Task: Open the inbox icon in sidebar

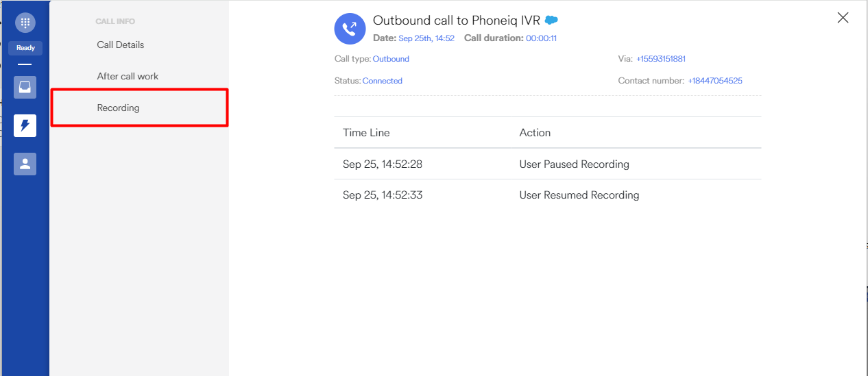Action: [x=25, y=87]
